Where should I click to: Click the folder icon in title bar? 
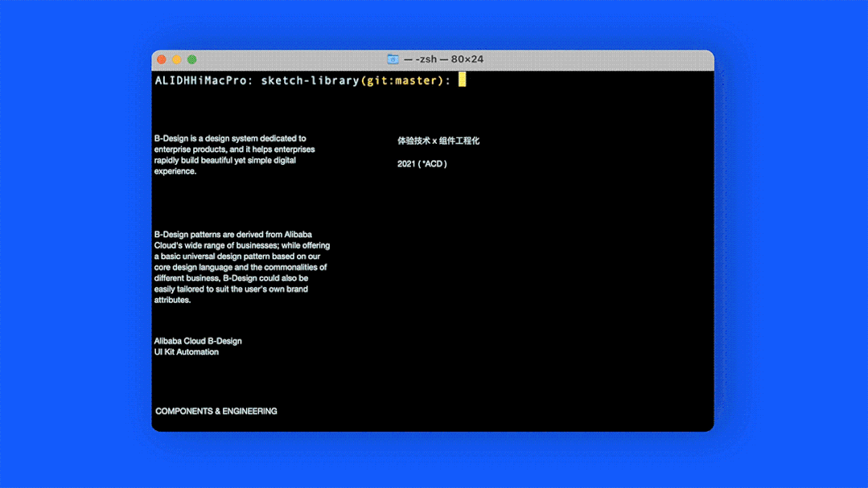393,59
